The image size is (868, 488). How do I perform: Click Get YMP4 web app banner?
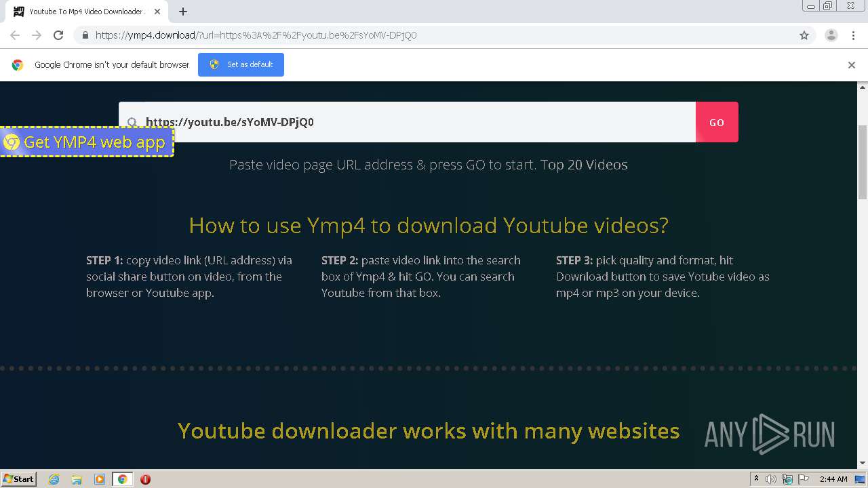point(86,142)
